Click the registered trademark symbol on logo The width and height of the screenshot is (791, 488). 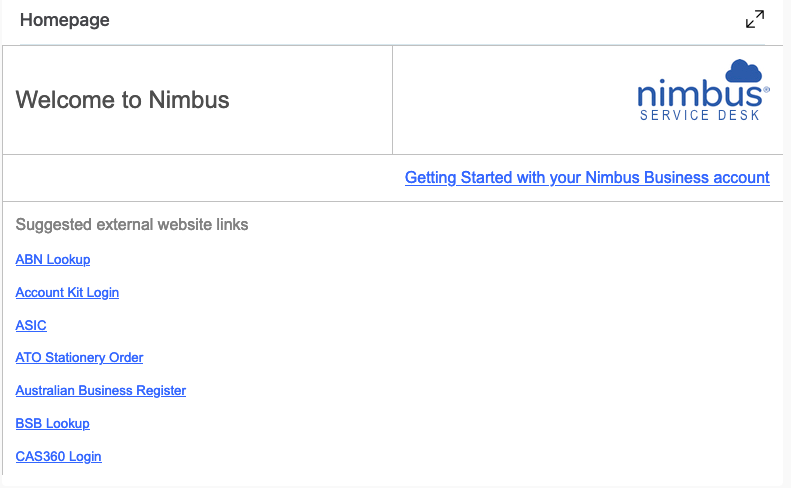point(766,90)
